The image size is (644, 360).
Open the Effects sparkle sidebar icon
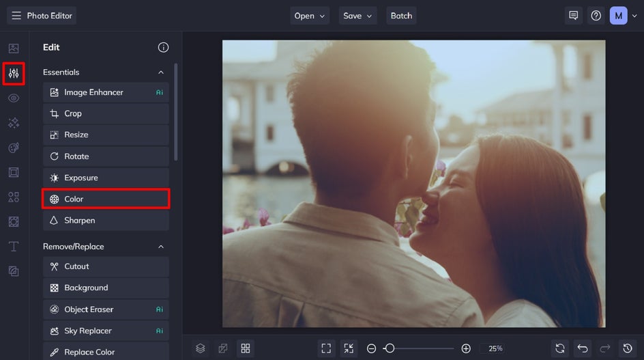pyautogui.click(x=14, y=122)
